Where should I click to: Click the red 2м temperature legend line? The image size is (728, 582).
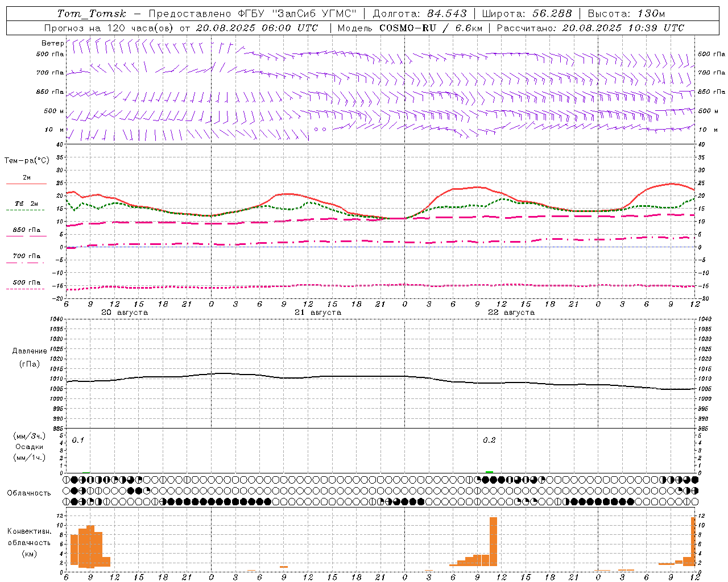[26, 184]
